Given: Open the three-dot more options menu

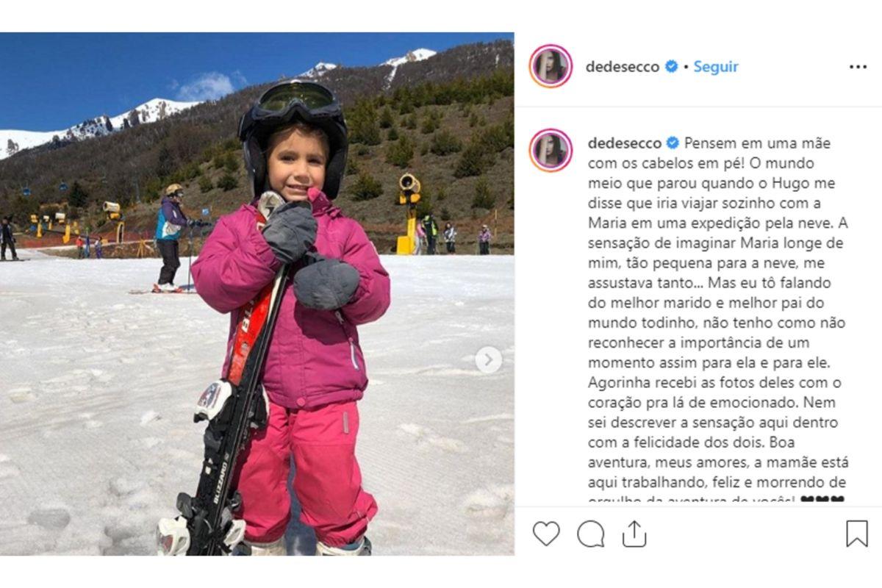Looking at the screenshot, I should [858, 67].
